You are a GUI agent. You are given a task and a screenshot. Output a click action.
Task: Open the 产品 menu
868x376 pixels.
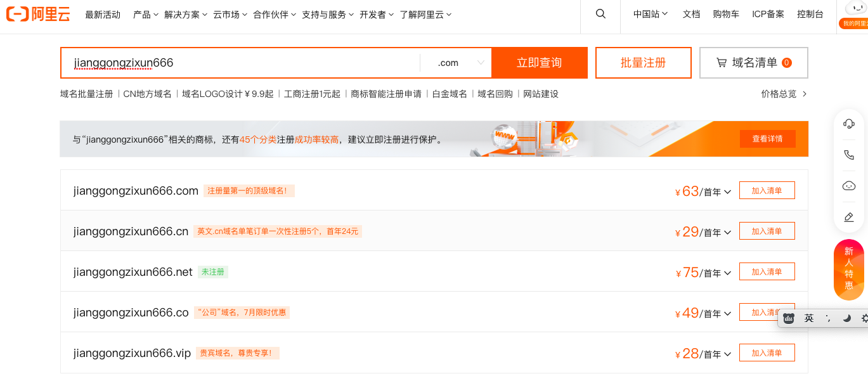point(145,15)
